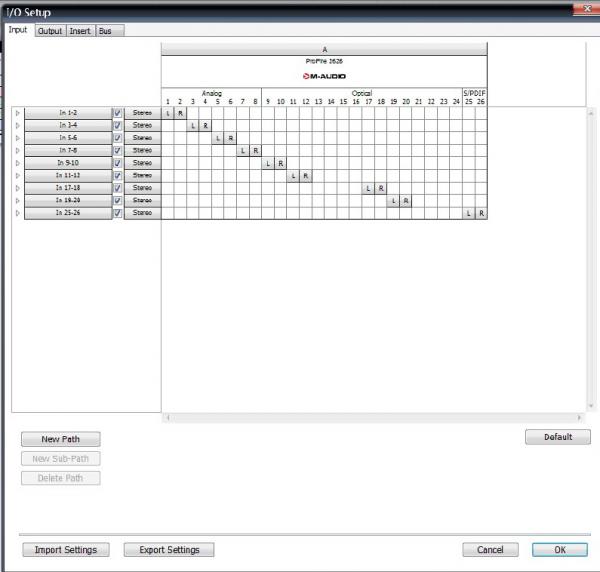Click the L assignment cell for In 1-2
The width and height of the screenshot is (600, 572).
(168, 113)
